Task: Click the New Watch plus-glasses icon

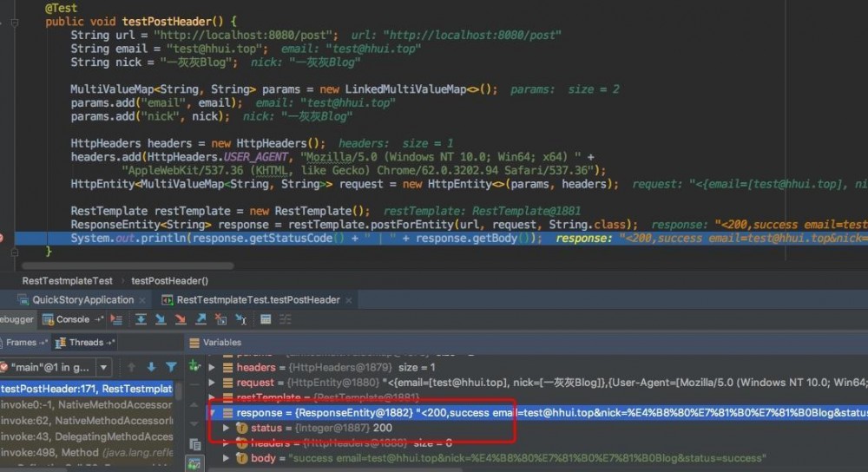Action: 194,365
